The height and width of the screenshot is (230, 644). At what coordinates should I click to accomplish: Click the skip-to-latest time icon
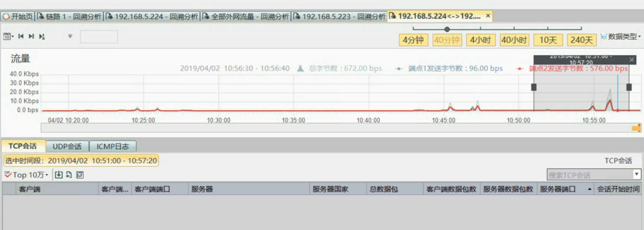click(42, 36)
